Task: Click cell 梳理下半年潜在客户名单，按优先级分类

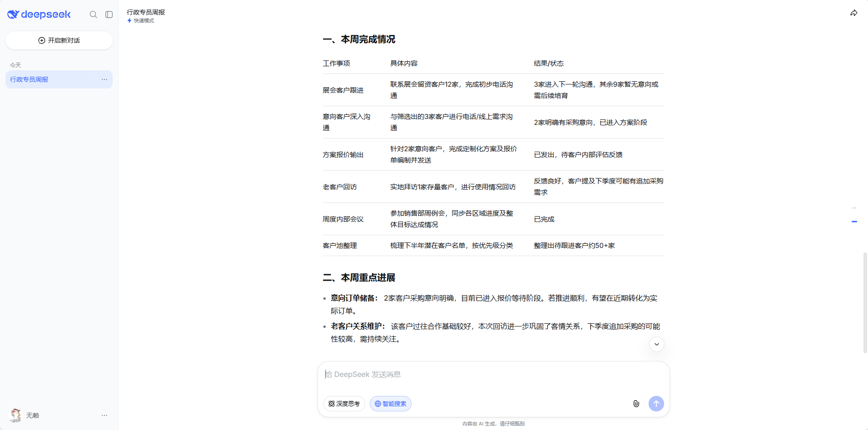Action: click(451, 246)
